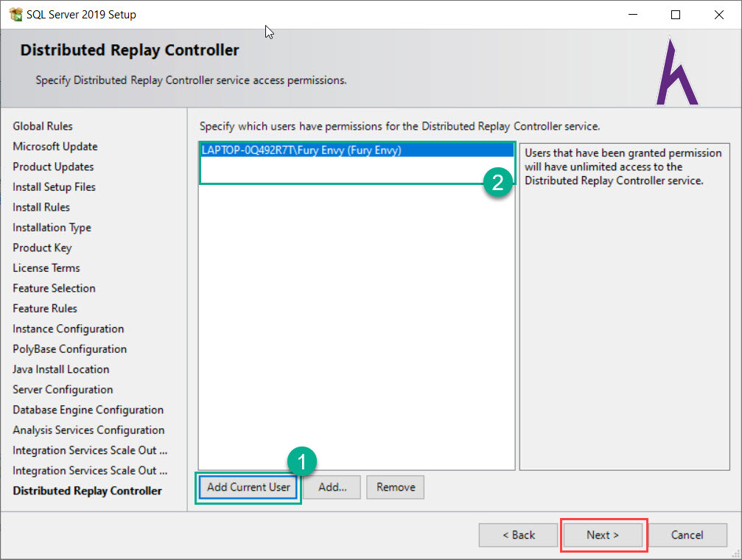Select the Server Configuration step
The width and height of the screenshot is (742, 560).
coord(63,390)
